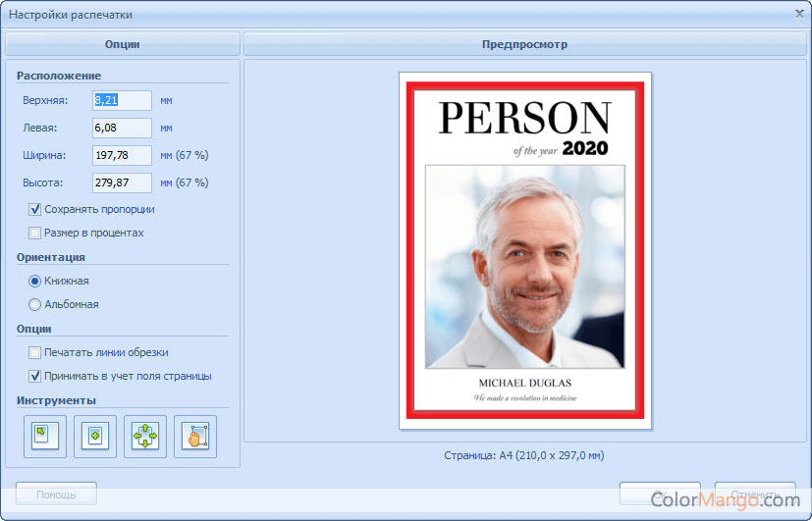Toggle the Сохранять пропорции checkbox

coord(35,209)
